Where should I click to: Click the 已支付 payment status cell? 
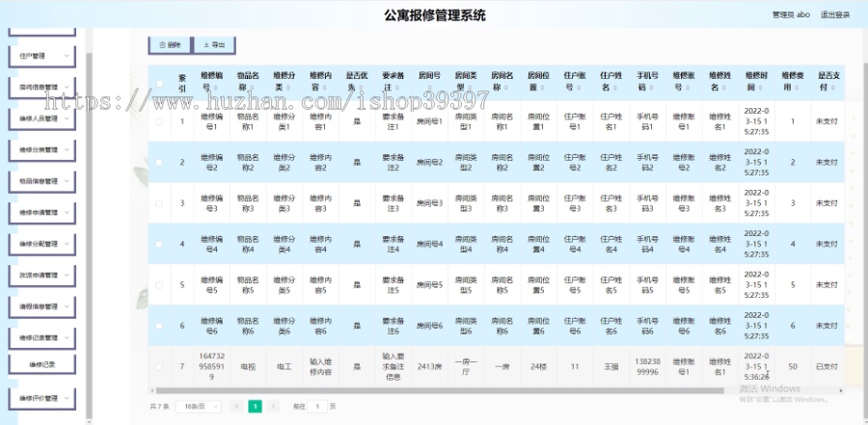827,367
